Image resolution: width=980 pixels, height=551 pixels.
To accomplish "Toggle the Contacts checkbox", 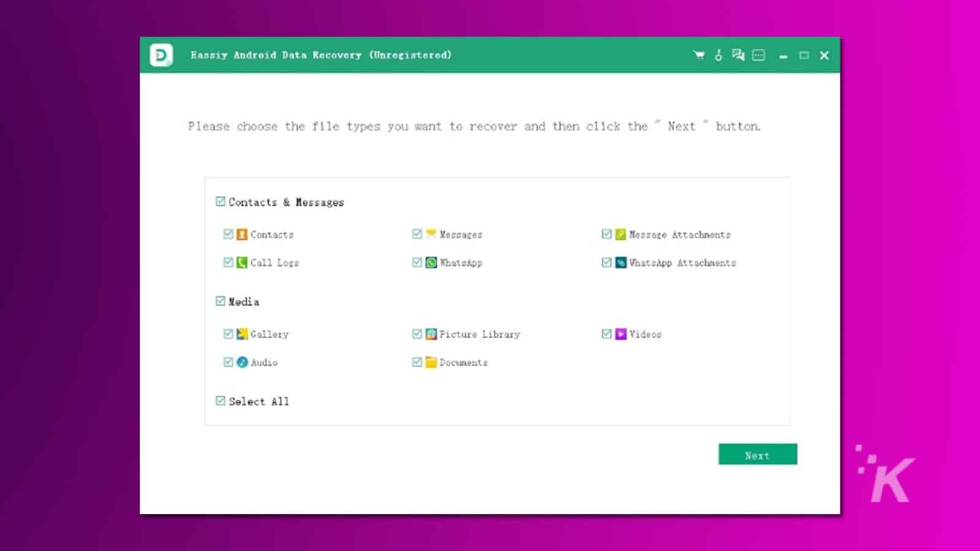I will point(228,234).
